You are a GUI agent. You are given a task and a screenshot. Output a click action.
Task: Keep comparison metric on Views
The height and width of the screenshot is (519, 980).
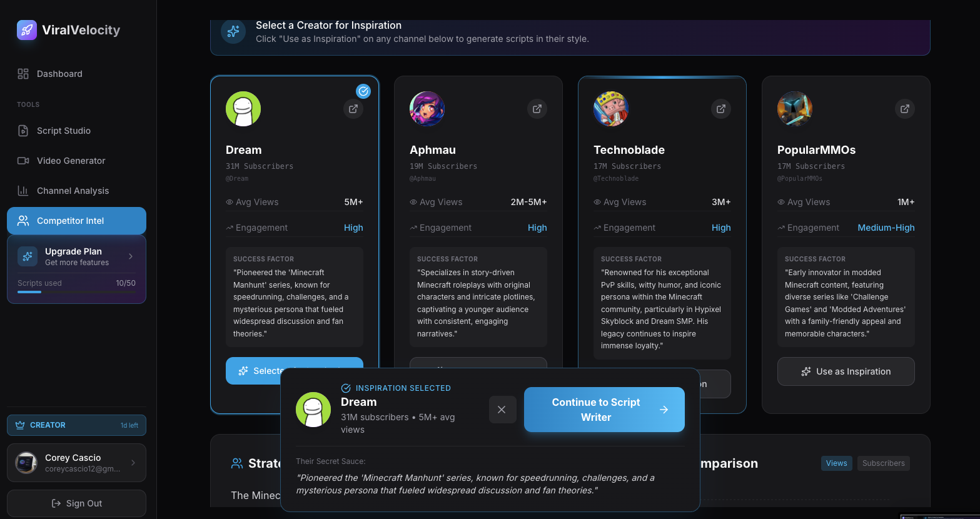[836, 463]
